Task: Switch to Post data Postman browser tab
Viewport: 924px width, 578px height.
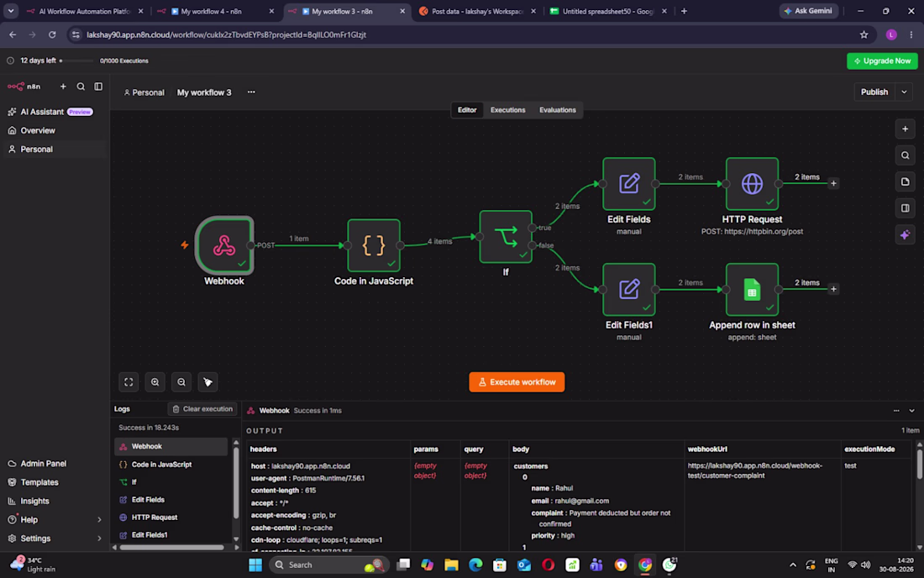Action: point(478,11)
